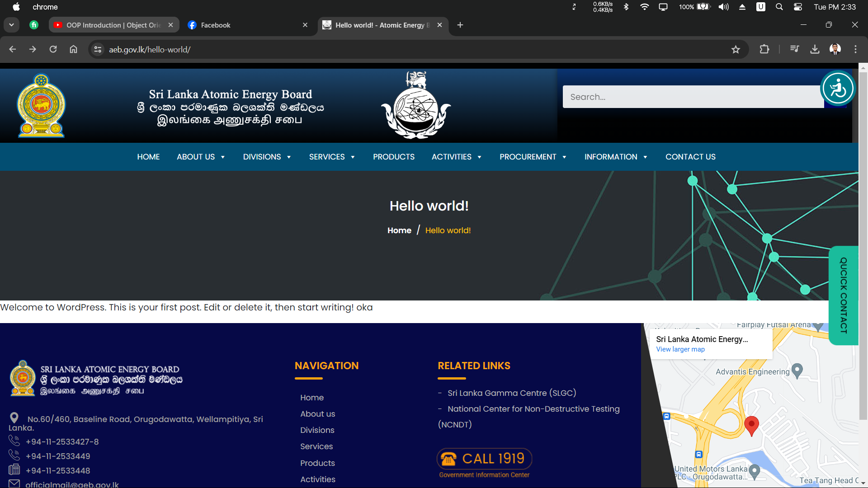Open the Products menu item
This screenshot has height=488, width=868.
point(393,157)
